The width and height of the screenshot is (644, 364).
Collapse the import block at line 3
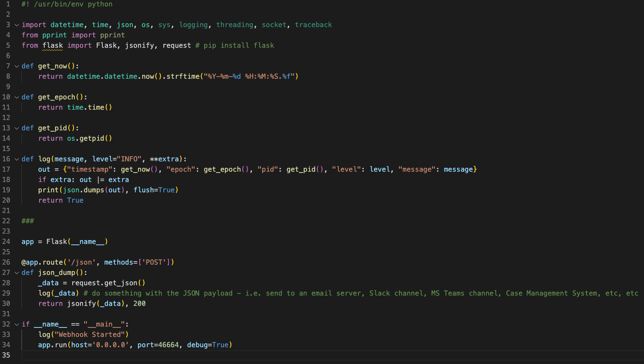[17, 25]
